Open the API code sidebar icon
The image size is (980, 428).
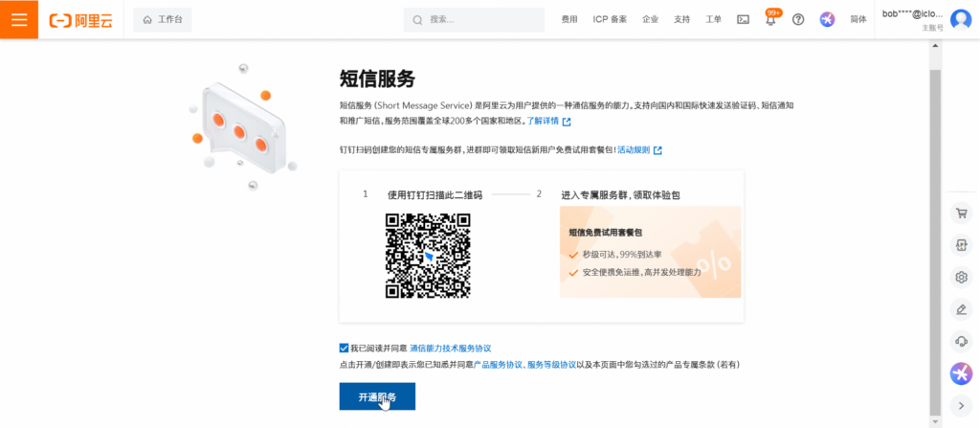pos(961,245)
